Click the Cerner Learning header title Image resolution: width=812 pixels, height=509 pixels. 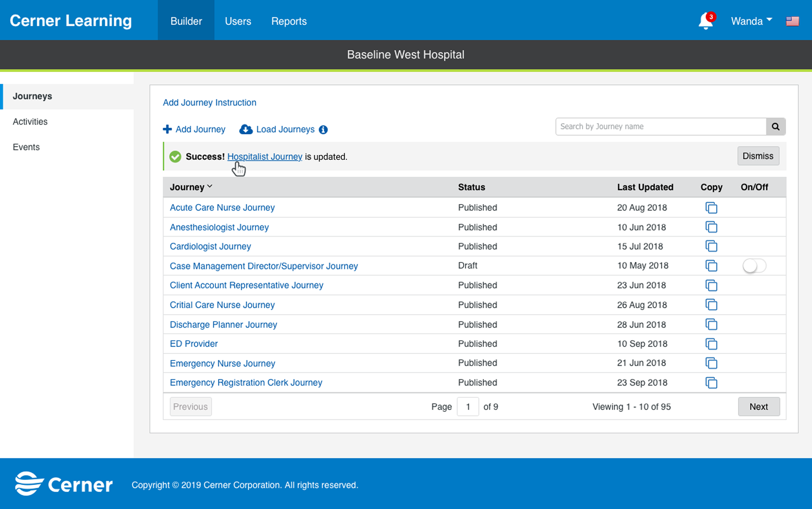pyautogui.click(x=71, y=21)
